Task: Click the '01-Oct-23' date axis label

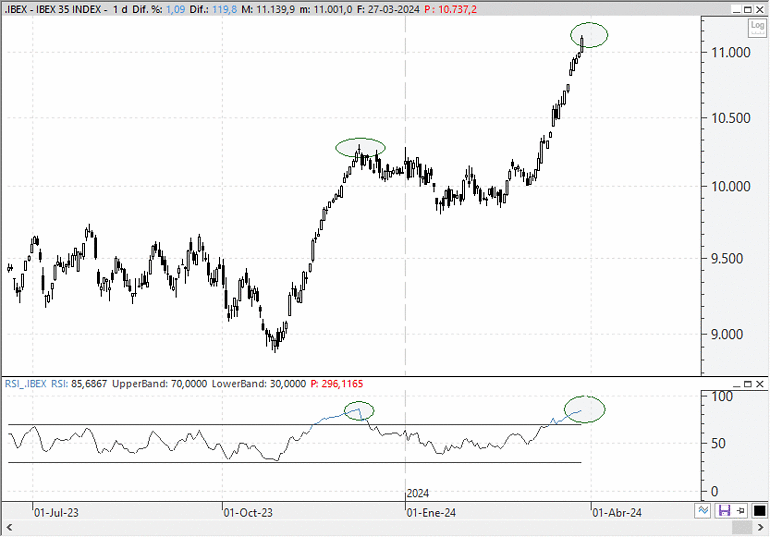Action: click(248, 513)
